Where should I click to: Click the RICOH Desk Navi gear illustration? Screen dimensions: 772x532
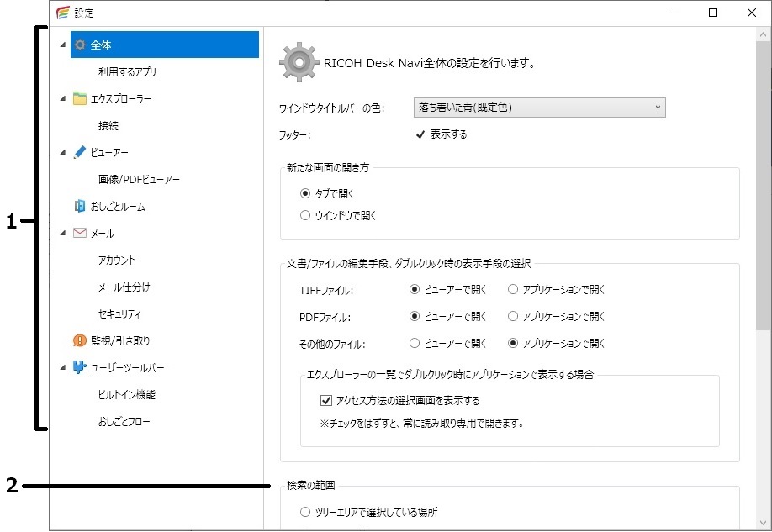tap(297, 61)
